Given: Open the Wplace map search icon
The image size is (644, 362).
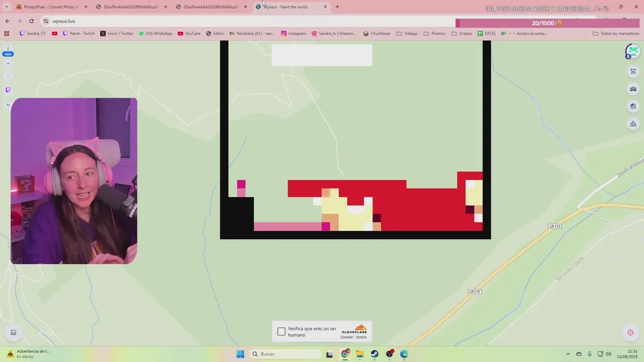Looking at the screenshot, I should (x=633, y=107).
